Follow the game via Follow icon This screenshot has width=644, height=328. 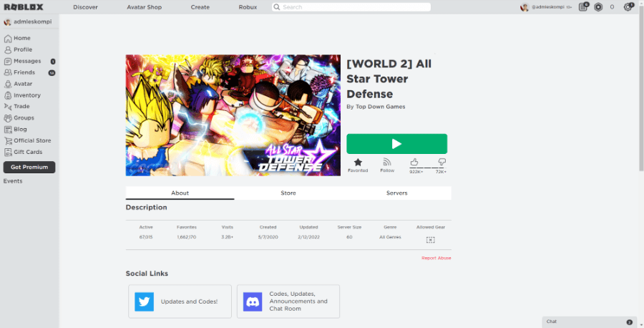click(387, 162)
